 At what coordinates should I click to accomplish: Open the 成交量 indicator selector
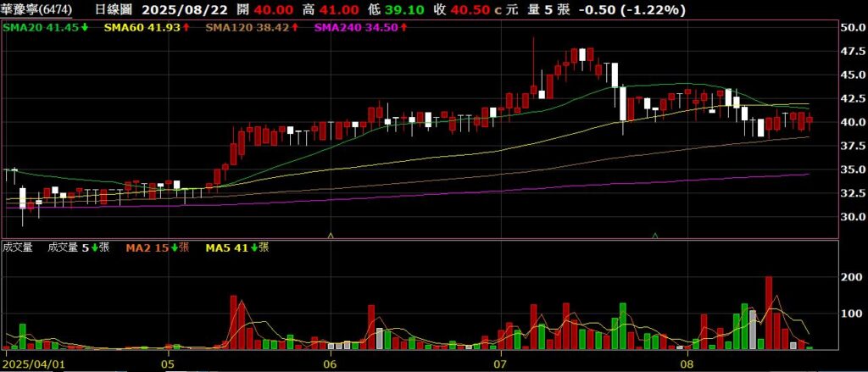coord(17,247)
